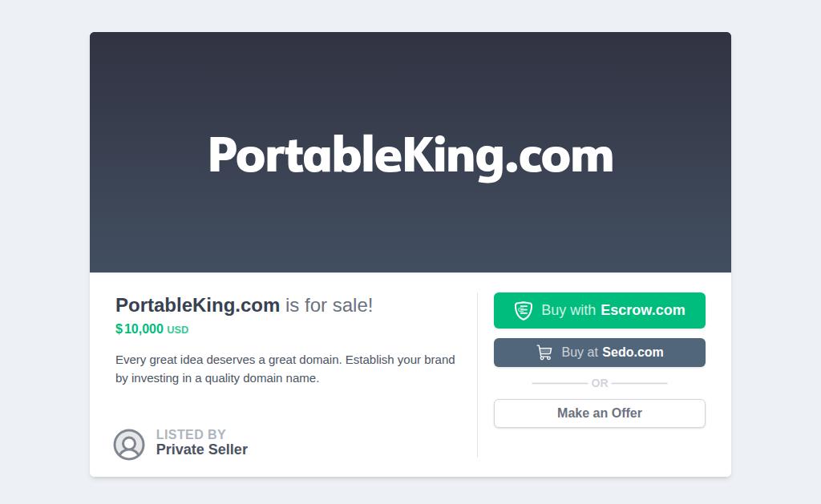
Task: Click the domain description paragraph
Action: click(285, 369)
